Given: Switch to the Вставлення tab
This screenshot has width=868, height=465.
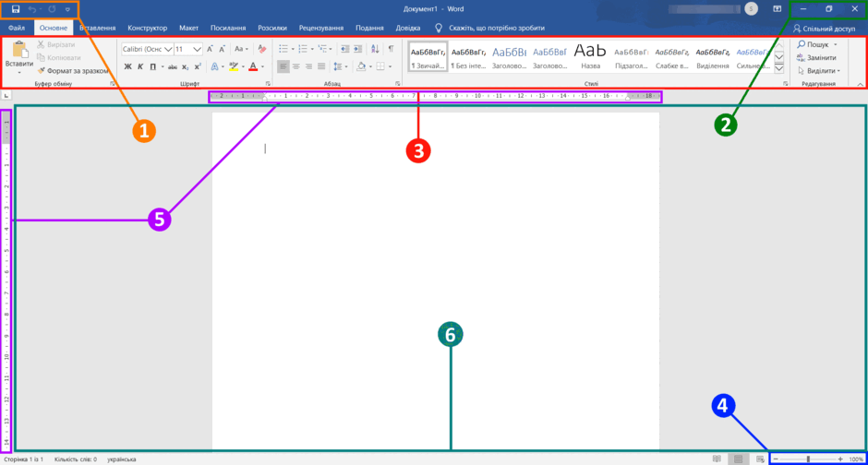Looking at the screenshot, I should (98, 28).
